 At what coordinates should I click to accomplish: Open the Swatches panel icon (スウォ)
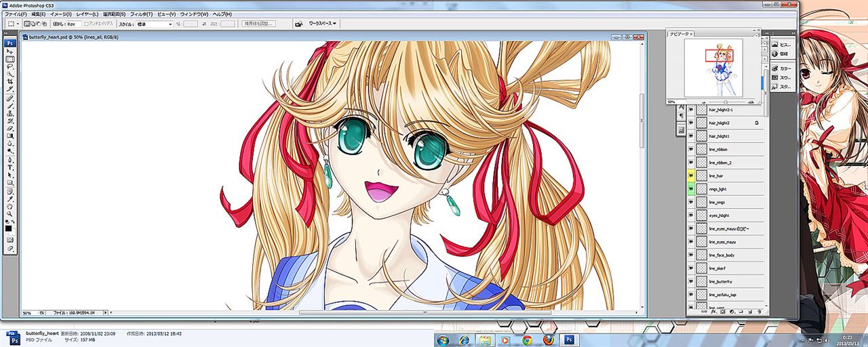781,77
